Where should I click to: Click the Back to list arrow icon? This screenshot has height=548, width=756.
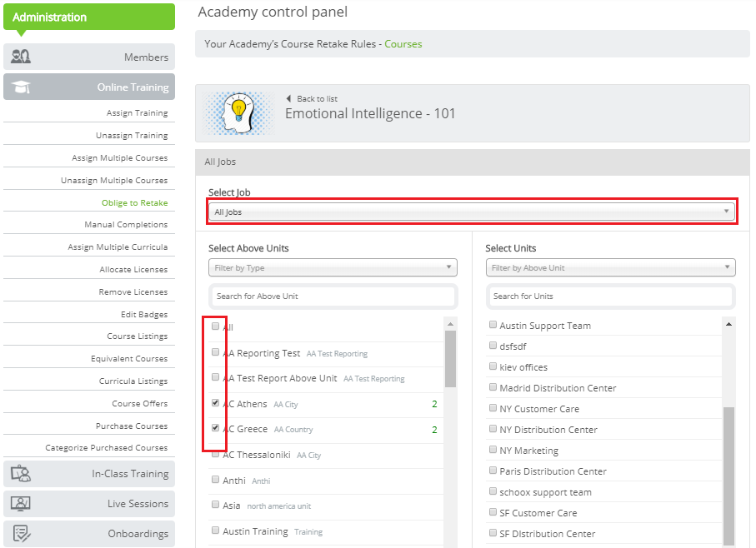click(x=288, y=98)
